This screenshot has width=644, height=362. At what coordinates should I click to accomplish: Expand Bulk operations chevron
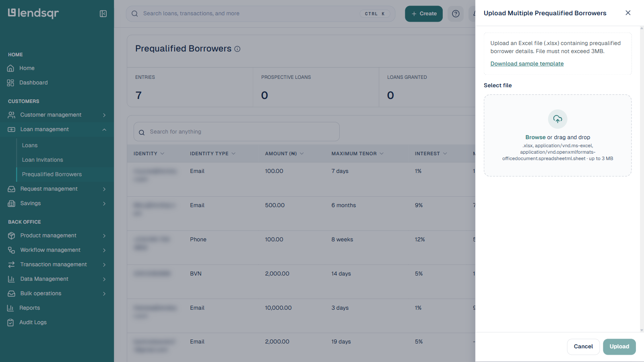[x=104, y=294]
